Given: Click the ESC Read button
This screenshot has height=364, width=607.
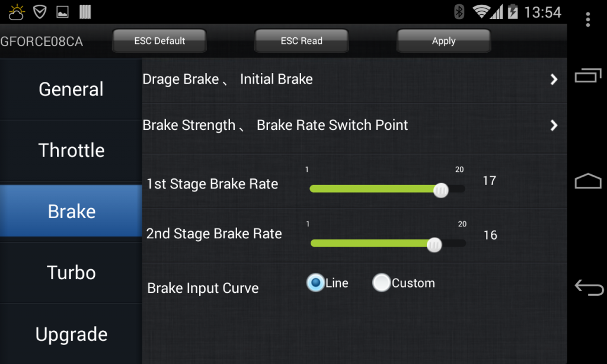Looking at the screenshot, I should click(x=302, y=41).
